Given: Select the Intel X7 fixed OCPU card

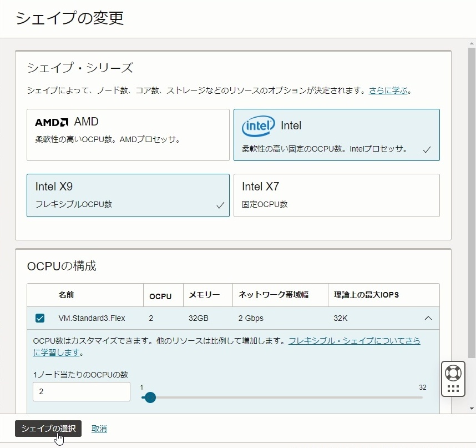Looking at the screenshot, I should 336,195.
